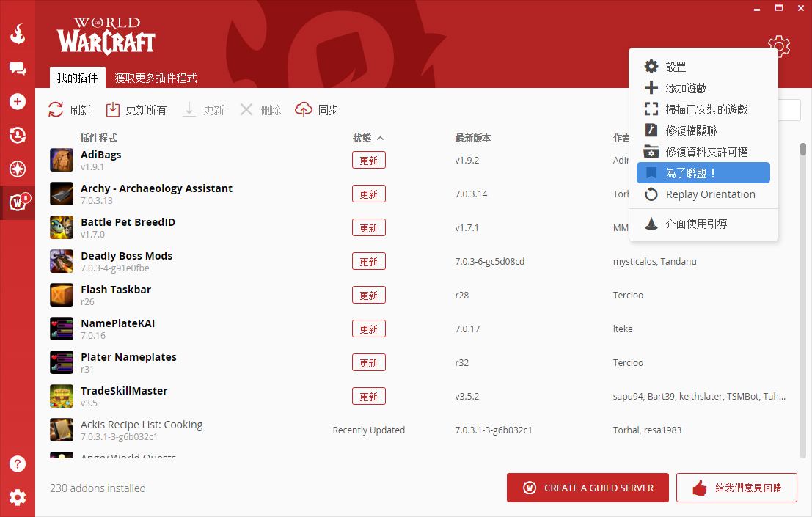
Task: Update Archy with its 更新 button
Action: tap(369, 194)
